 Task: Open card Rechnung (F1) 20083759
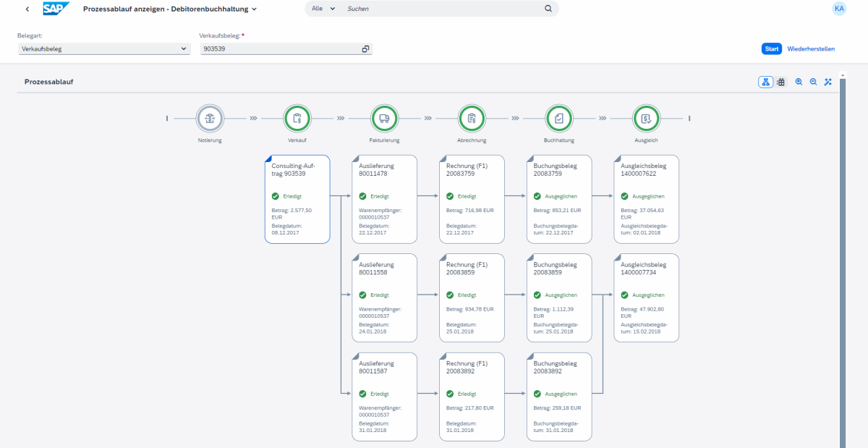click(x=472, y=198)
